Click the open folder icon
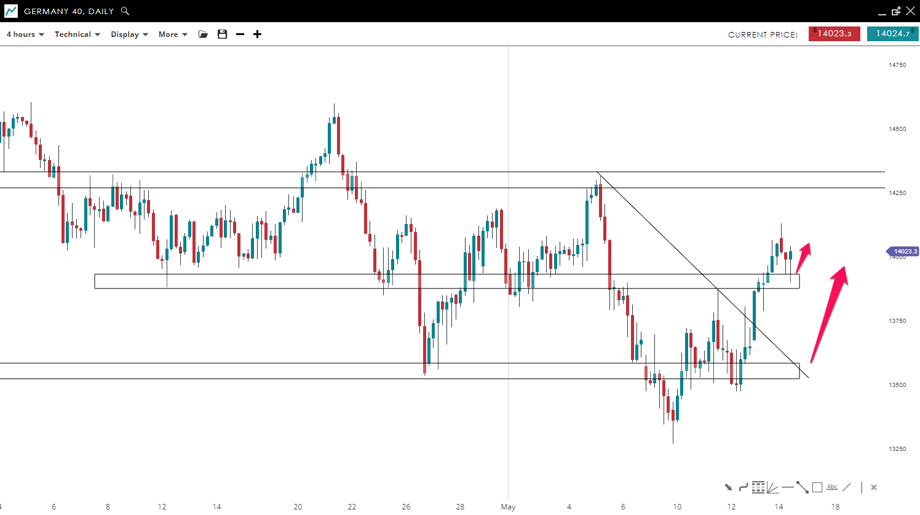 pyautogui.click(x=203, y=34)
